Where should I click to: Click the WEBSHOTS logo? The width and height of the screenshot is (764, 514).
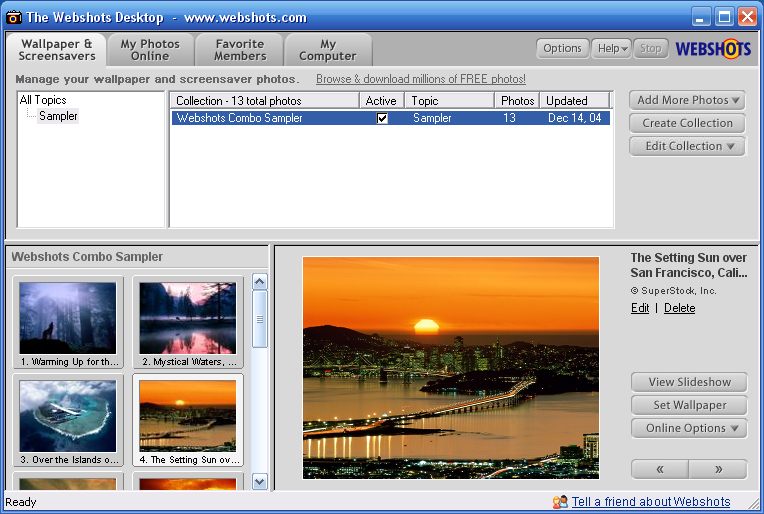coord(713,49)
